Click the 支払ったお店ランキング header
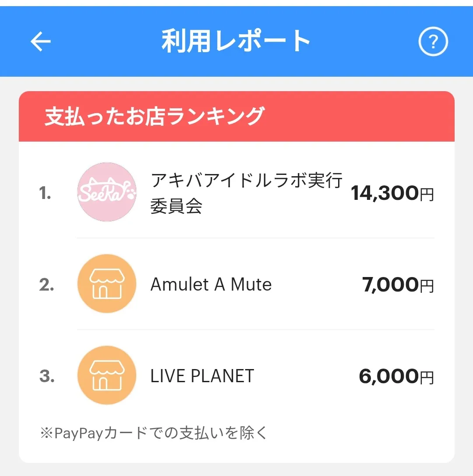 [155, 117]
